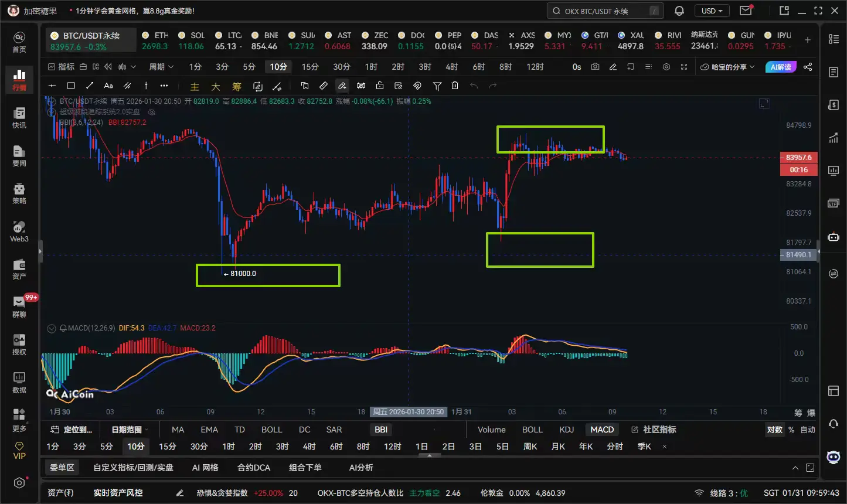Take a chart screenshot with the camera icon
This screenshot has width=847, height=504.
pyautogui.click(x=595, y=67)
